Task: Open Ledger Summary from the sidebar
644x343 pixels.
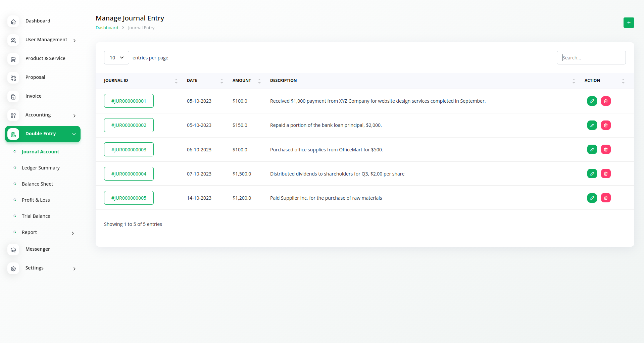Action: tap(41, 168)
